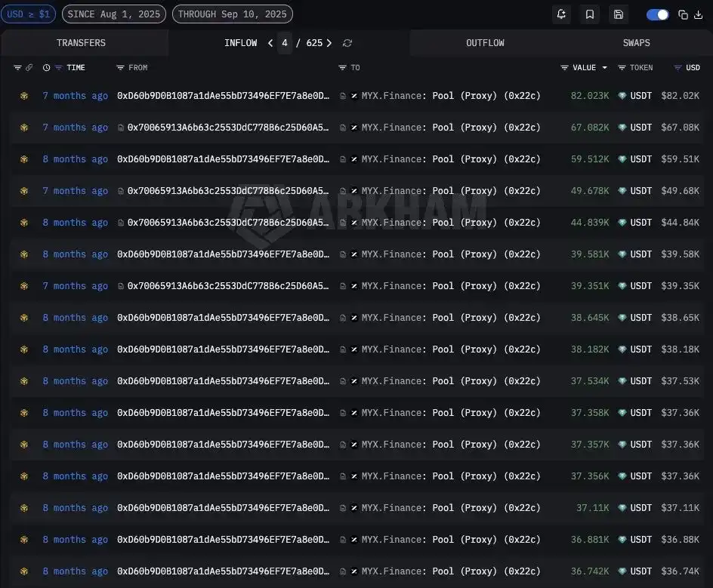Image resolution: width=713 pixels, height=588 pixels.
Task: Click the USDT label in the 37.534K row
Action: 640,381
